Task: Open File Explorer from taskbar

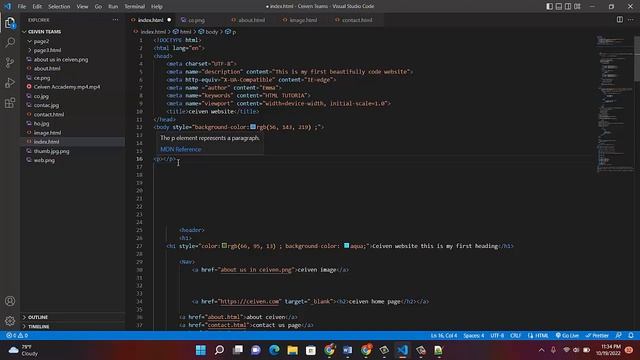Action: 292,350
